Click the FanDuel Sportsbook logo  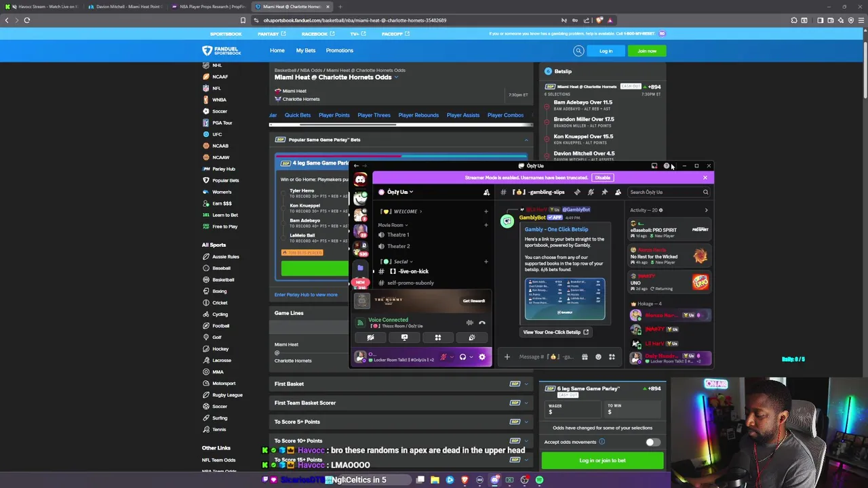pyautogui.click(x=221, y=51)
